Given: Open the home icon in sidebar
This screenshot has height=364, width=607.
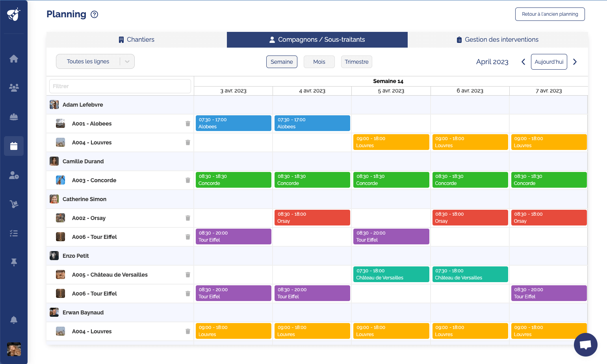Looking at the screenshot, I should (x=14, y=59).
